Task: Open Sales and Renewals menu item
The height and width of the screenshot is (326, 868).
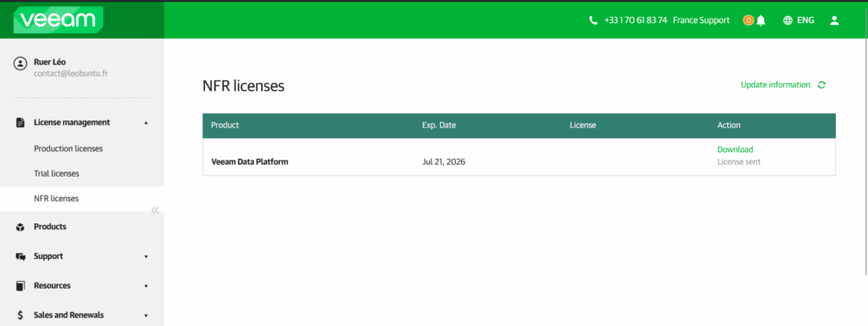Action: (69, 315)
